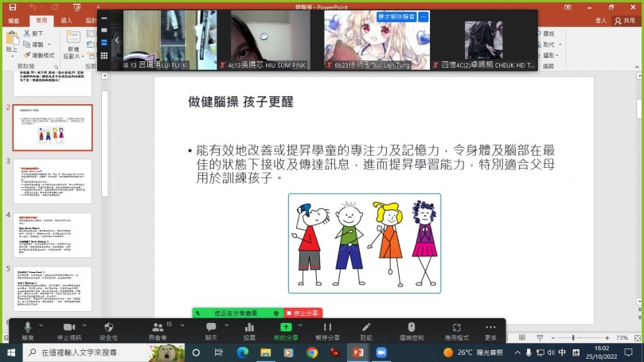Open More (更多) options in Zoom toolbar
The image size is (644, 362).
490,330
